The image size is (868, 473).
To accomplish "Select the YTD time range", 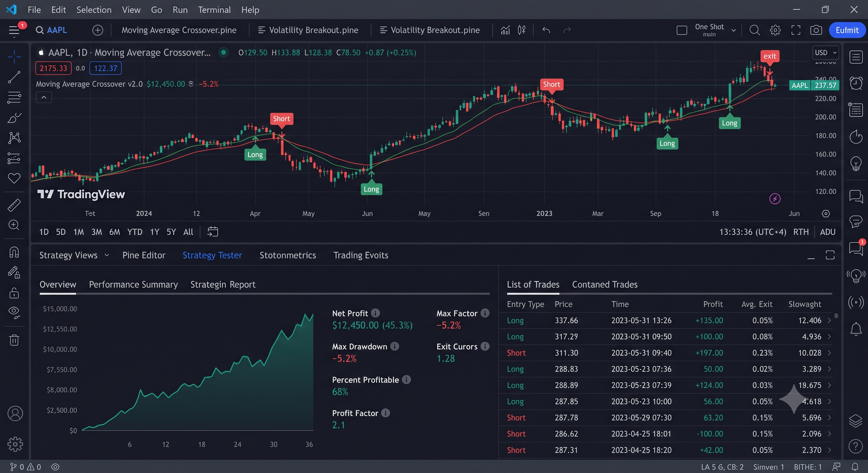I will click(135, 232).
